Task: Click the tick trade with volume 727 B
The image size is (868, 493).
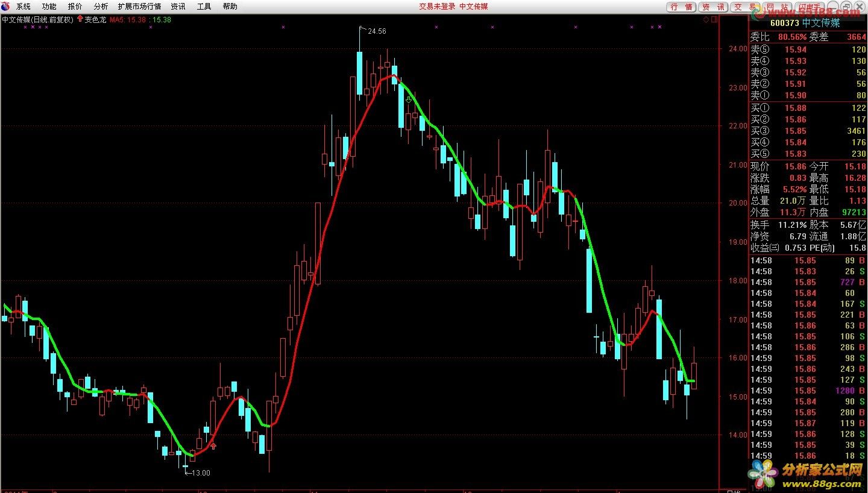Action: [x=808, y=282]
